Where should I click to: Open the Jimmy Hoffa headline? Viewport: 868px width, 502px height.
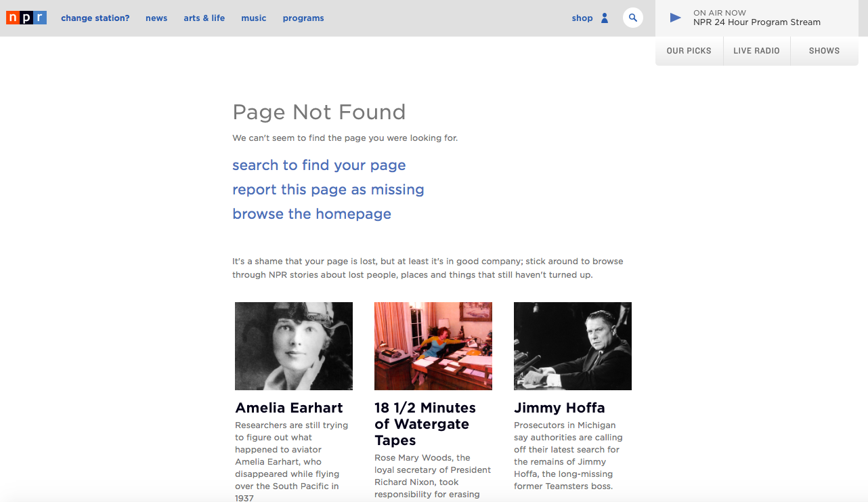click(x=559, y=408)
